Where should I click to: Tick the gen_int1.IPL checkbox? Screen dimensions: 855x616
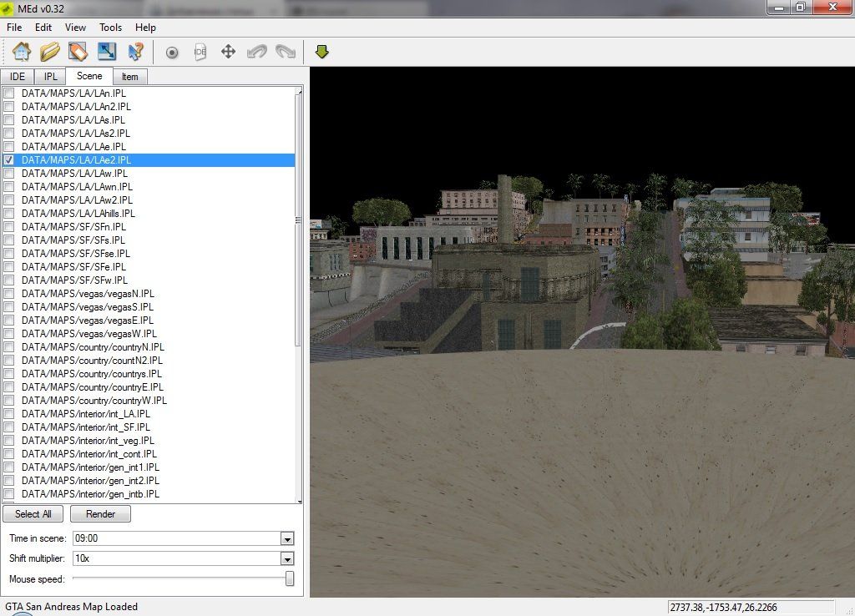click(x=9, y=467)
